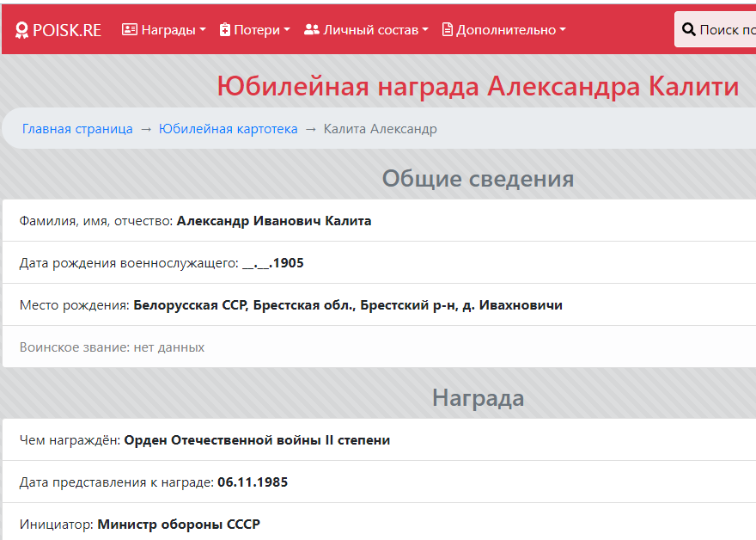Expand the Дополнительно dropdown caret

(x=564, y=28)
